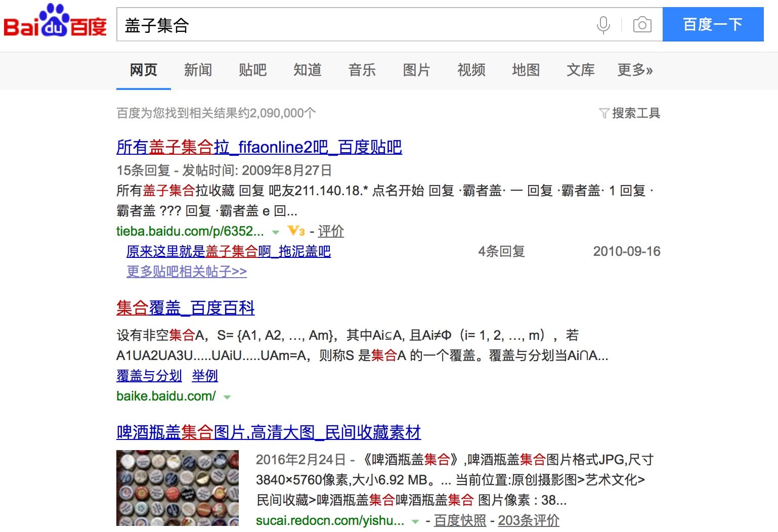Screen dimensions: 778x532
Task: Open result 啤酒瓶盖集合图片,高清大图
Action: click(x=269, y=432)
